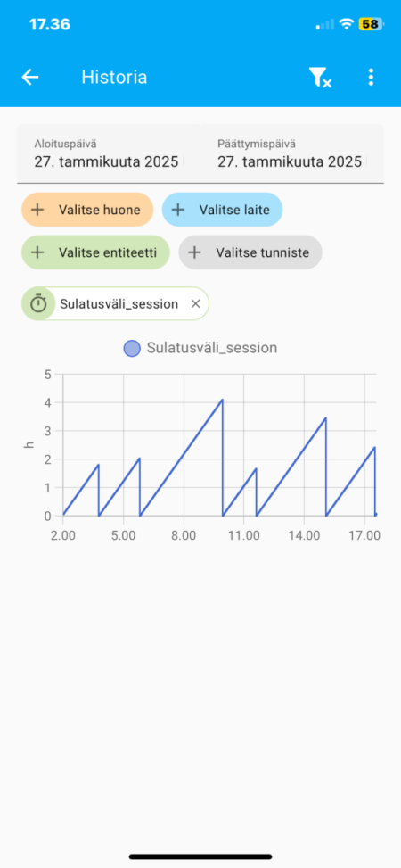The width and height of the screenshot is (401, 868).
Task: Toggle Sulatusväli_session series in chart legend
Action: 200,348
